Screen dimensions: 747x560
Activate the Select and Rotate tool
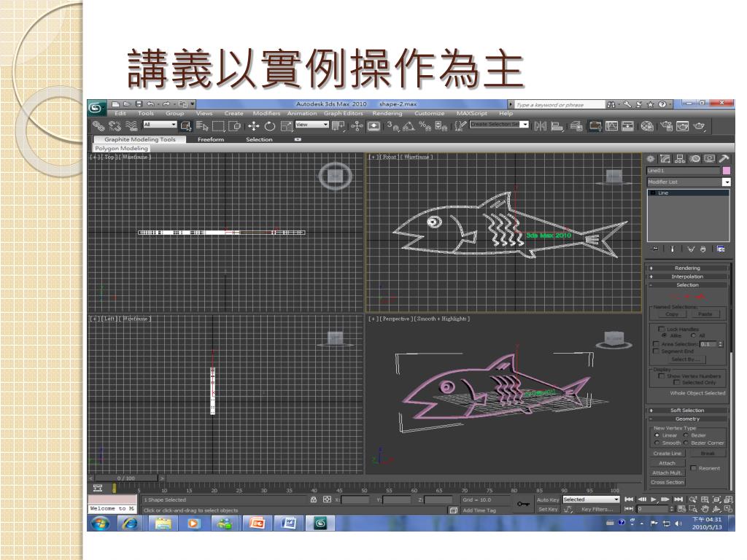(270, 126)
